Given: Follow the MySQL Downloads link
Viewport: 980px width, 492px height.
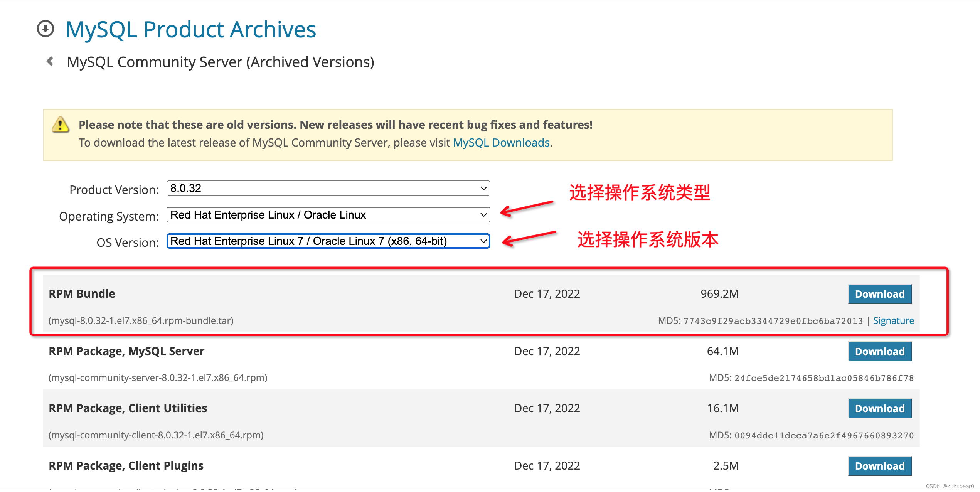Looking at the screenshot, I should pos(501,143).
